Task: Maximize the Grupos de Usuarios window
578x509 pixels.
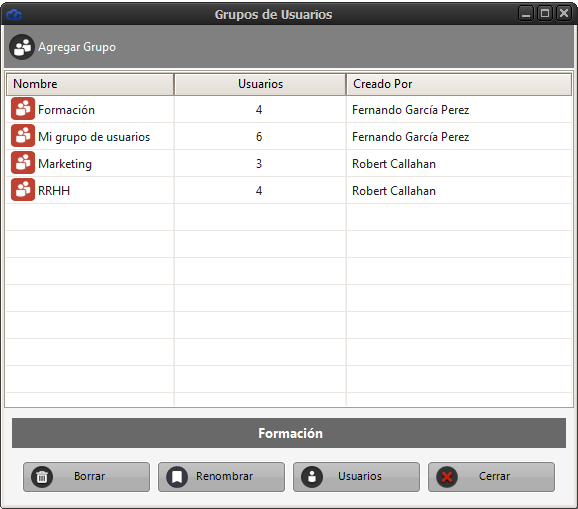Action: point(545,14)
